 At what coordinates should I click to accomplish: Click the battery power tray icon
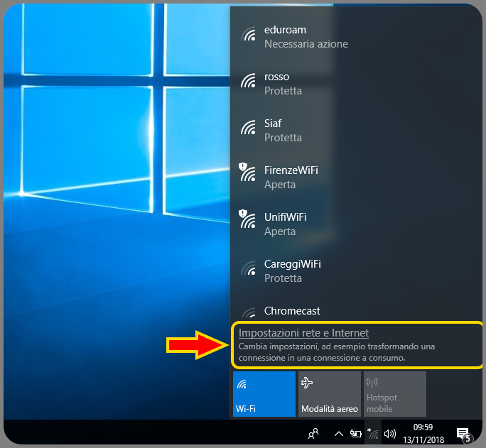[x=355, y=434]
